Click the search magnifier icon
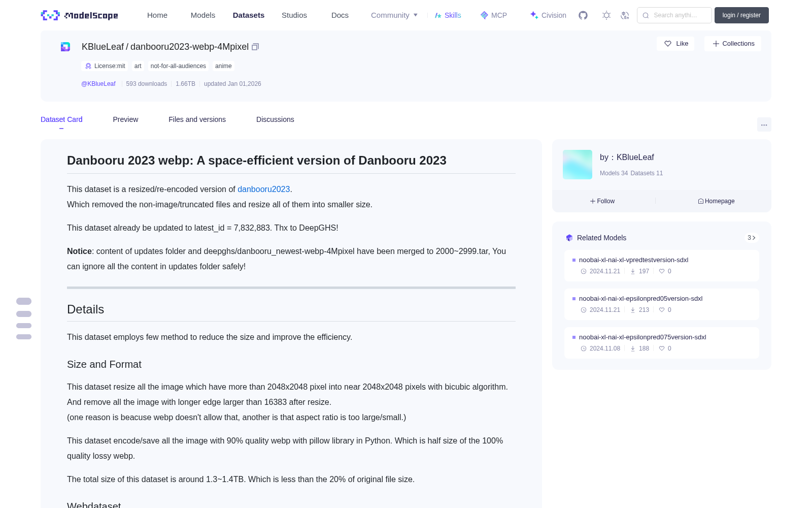This screenshot has width=812, height=508. (x=646, y=15)
